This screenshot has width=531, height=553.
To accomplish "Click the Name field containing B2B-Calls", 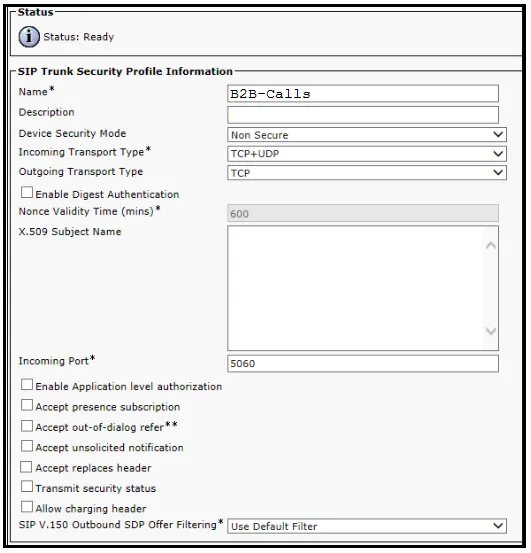I will click(363, 94).
